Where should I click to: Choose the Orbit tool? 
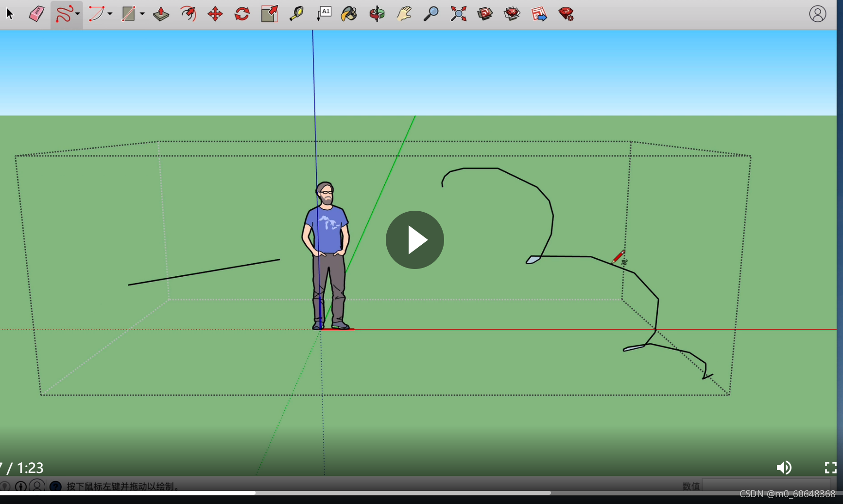(x=377, y=14)
